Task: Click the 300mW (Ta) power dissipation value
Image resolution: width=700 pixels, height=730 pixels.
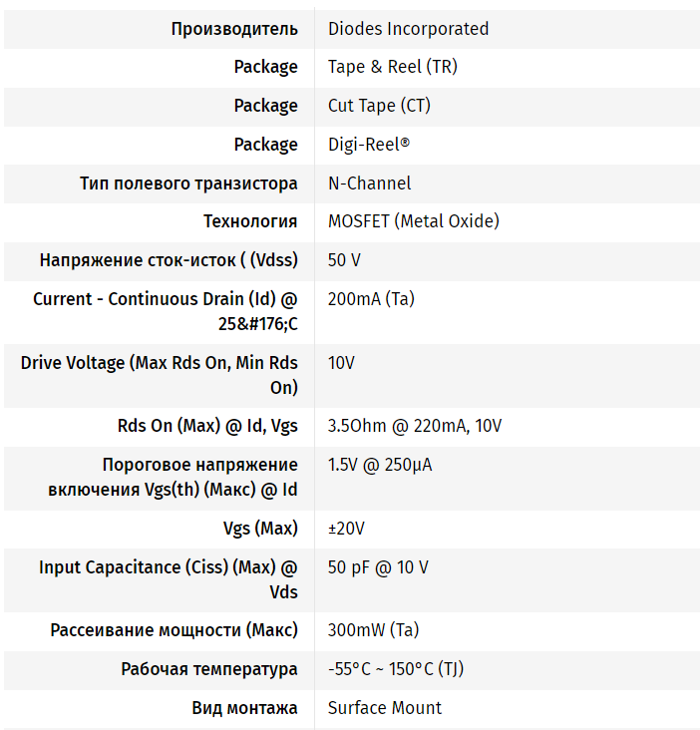Action: 373,630
